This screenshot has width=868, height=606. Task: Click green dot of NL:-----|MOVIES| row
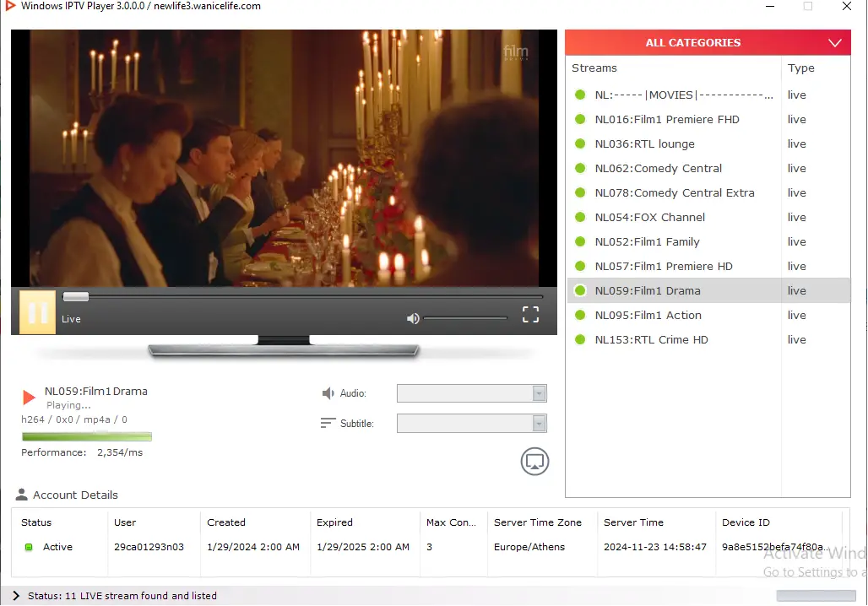580,95
